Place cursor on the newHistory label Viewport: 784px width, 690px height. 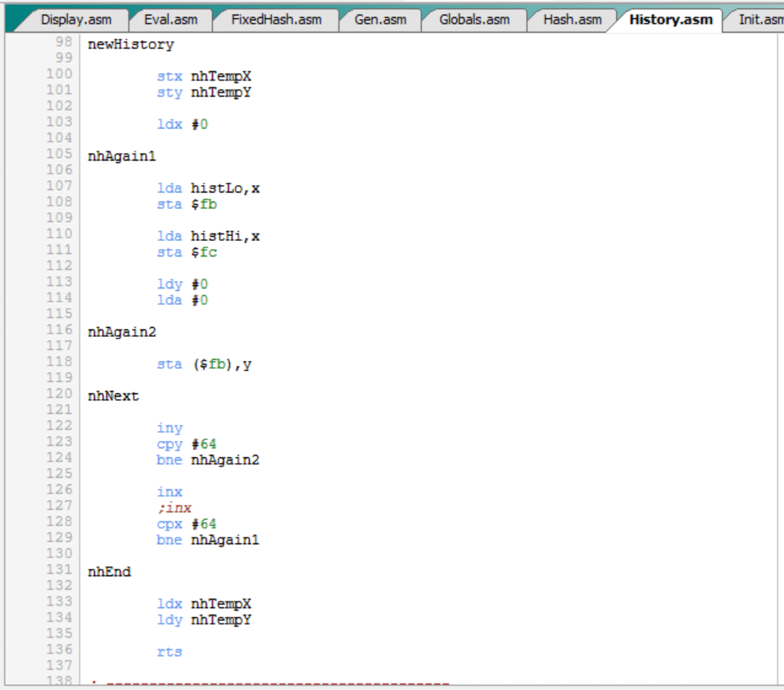(130, 45)
